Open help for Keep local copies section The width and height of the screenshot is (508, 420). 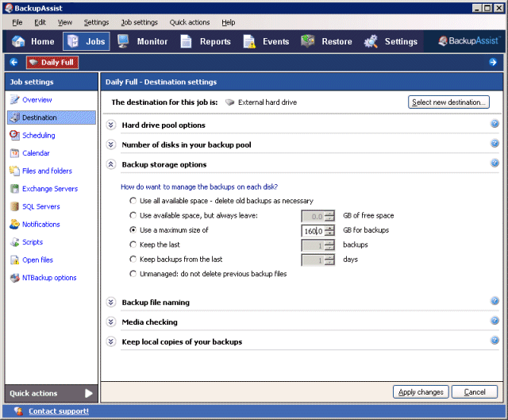(x=495, y=340)
